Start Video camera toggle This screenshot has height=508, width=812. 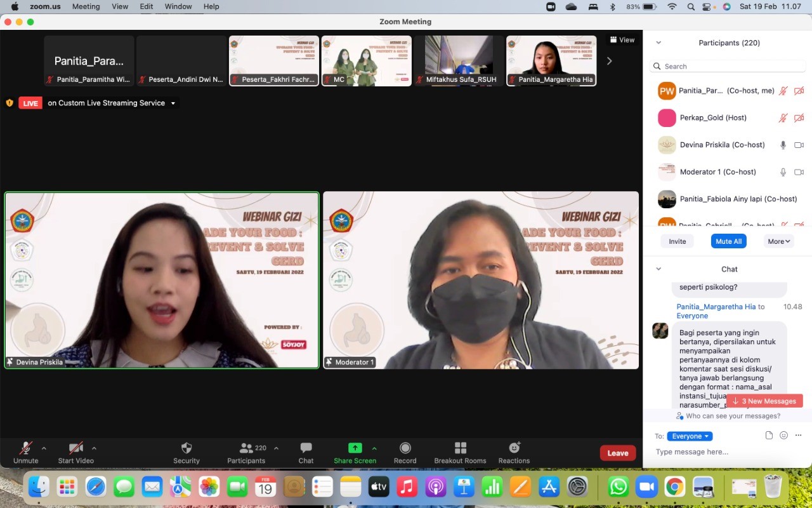(x=75, y=448)
